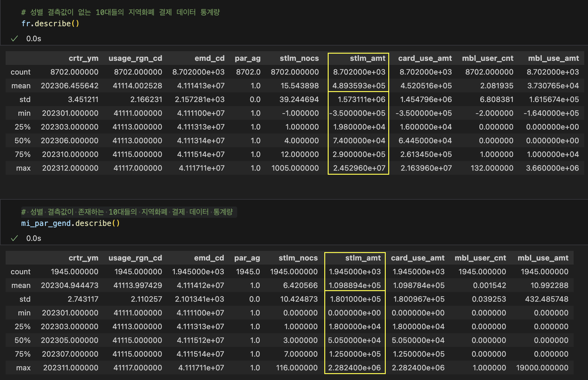Click the max value 2.452960e+07
This screenshot has height=380, width=588.
(360, 168)
